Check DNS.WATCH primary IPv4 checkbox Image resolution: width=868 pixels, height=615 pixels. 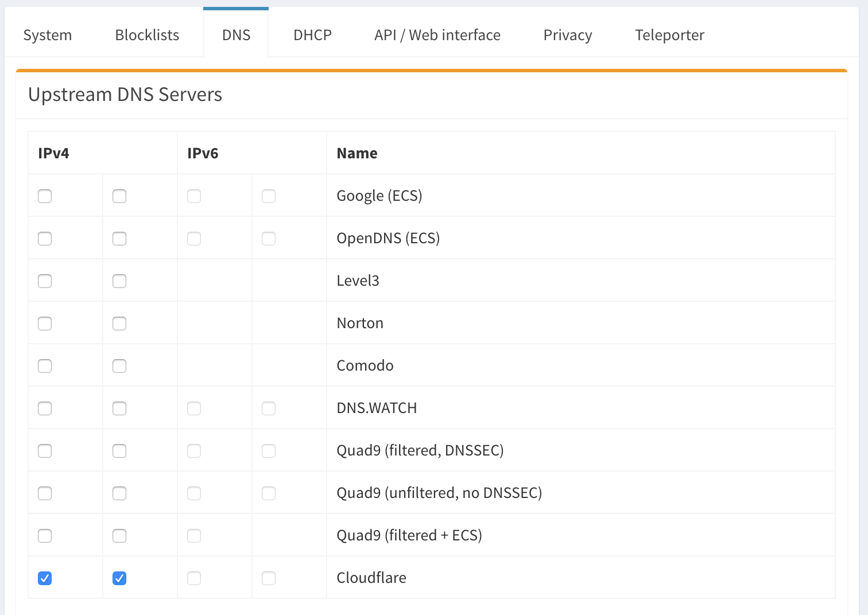[x=45, y=408]
